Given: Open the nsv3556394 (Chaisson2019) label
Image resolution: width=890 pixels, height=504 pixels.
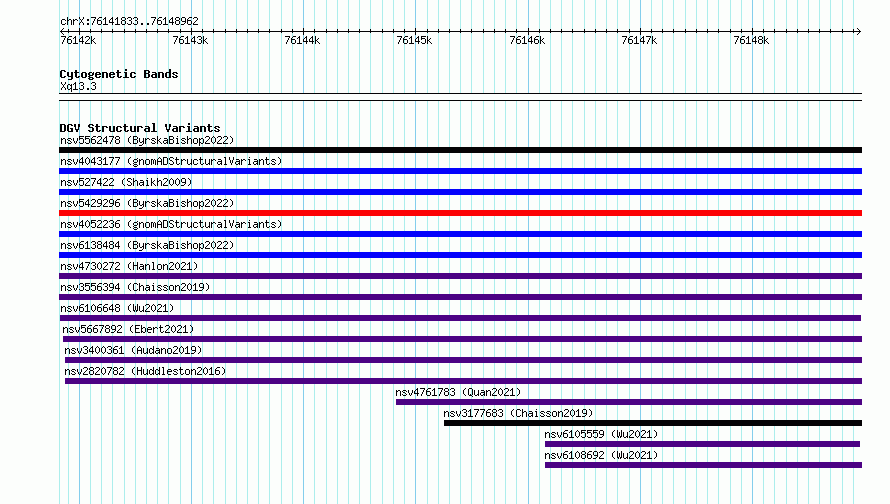Looking at the screenshot, I should tap(135, 287).
